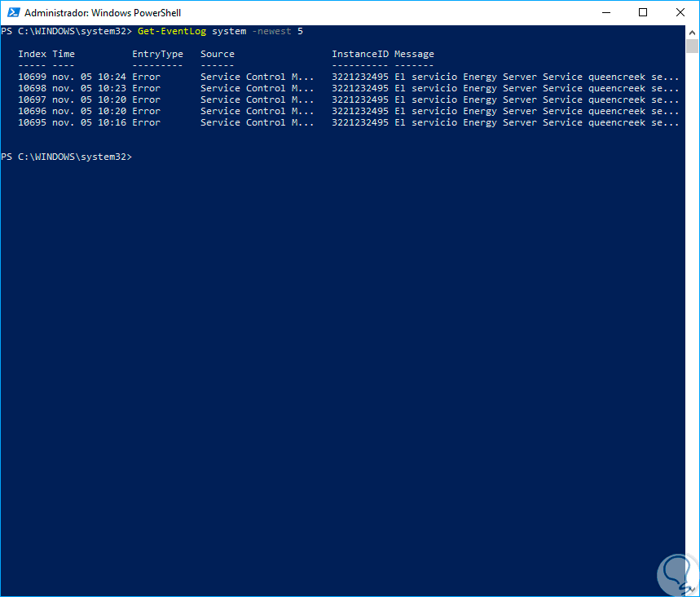Click the time nov. 05 10:23

[x=90, y=88]
